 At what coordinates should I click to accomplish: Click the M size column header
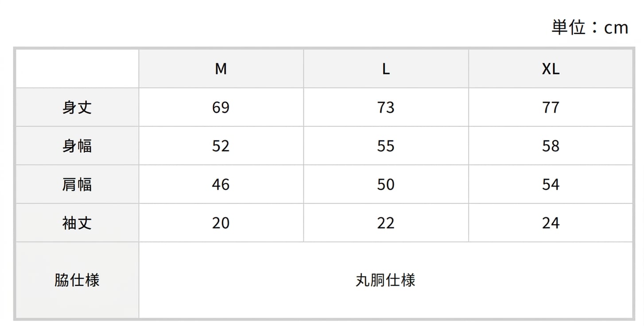(x=221, y=69)
